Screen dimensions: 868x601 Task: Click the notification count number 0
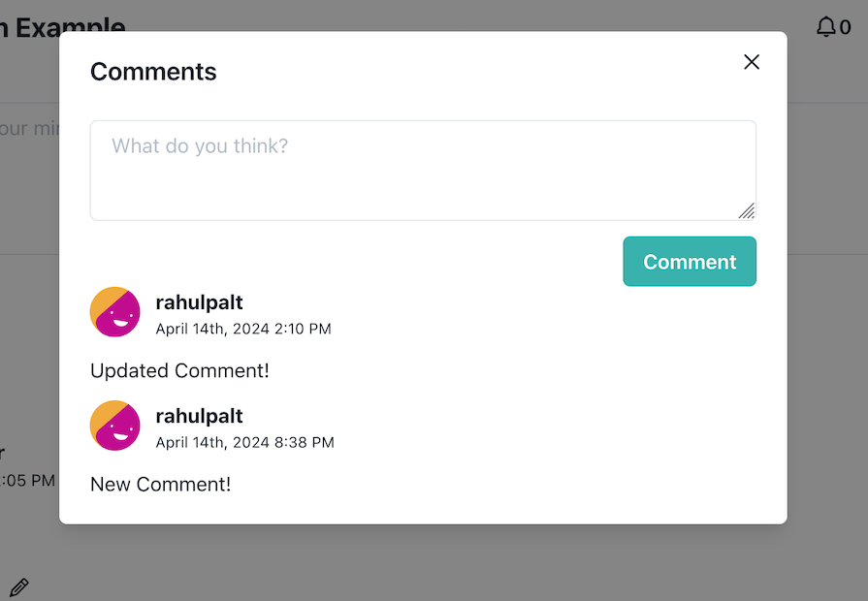(846, 28)
